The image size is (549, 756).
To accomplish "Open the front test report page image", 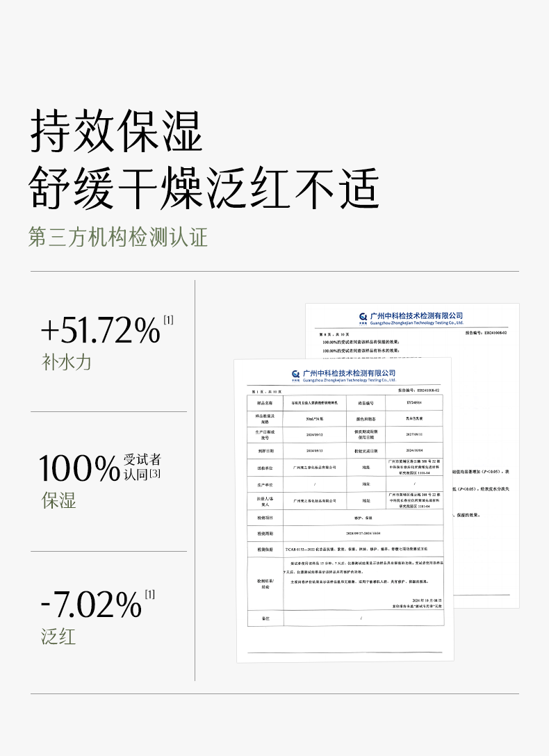I will pos(344,510).
